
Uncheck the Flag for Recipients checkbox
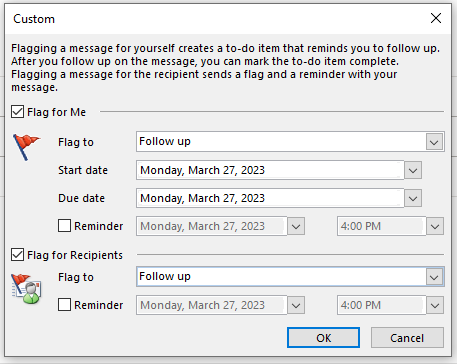click(17, 255)
